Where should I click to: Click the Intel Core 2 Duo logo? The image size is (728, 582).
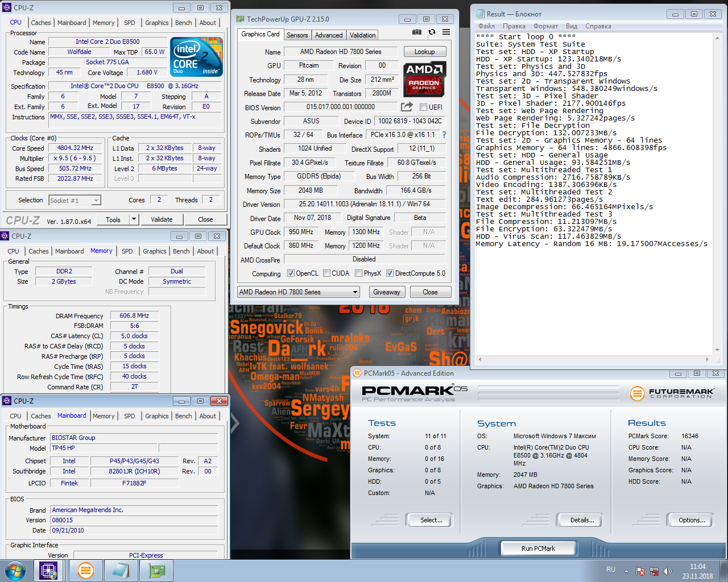pos(196,57)
